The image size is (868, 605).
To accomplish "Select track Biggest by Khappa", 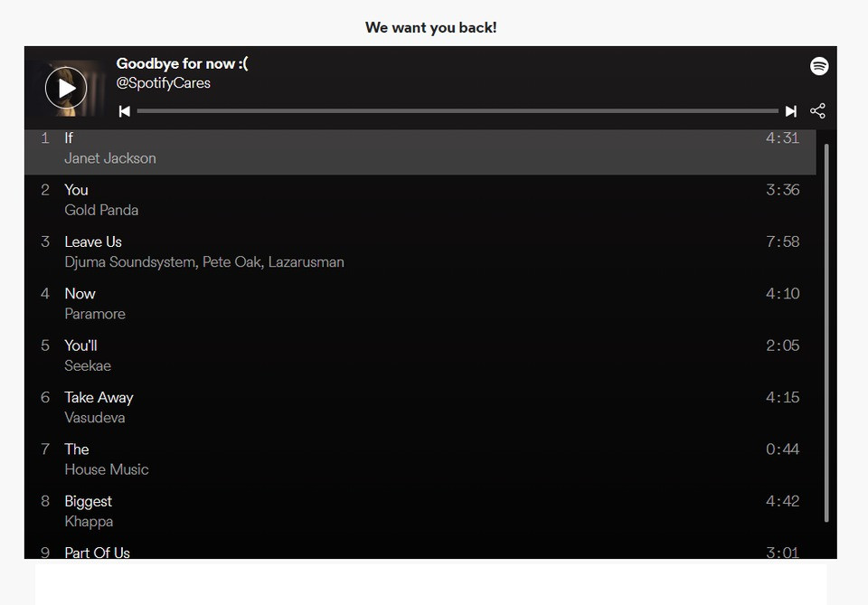I will tap(420, 512).
